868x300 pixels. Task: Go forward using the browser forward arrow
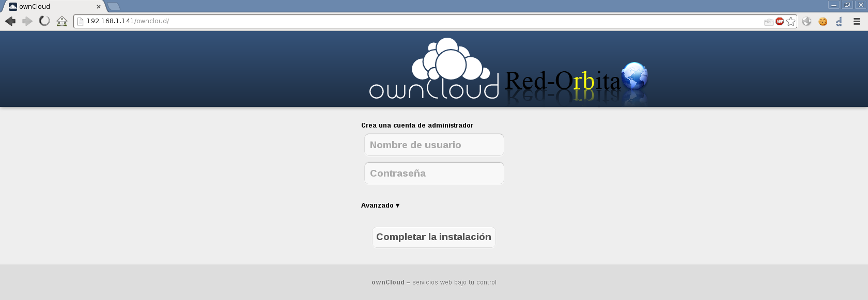[x=27, y=21]
